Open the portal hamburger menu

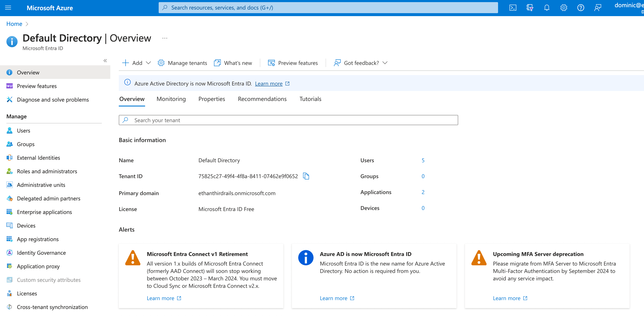8,8
